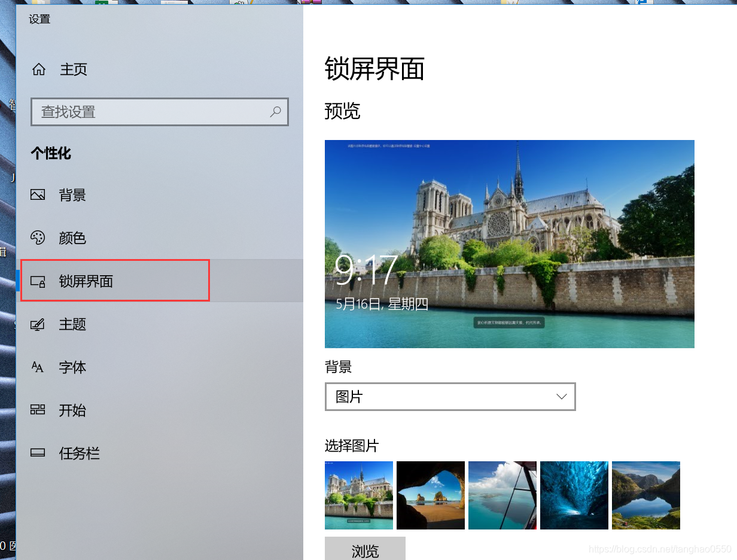The height and width of the screenshot is (560, 737).
Task: Open the 任务栏 settings section
Action: pos(79,454)
